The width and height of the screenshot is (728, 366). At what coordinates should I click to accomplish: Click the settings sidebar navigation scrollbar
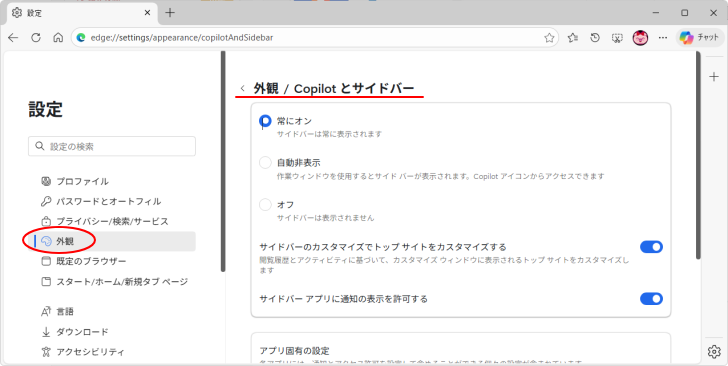pyautogui.click(x=223, y=161)
